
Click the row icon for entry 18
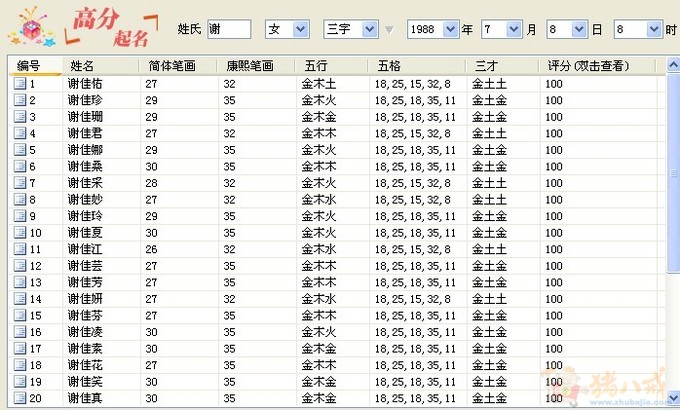click(20, 364)
